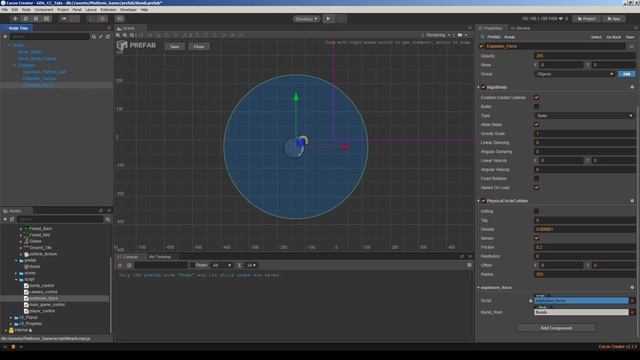The width and height of the screenshot is (640, 360).
Task: Toggle Enabled Contact Listener checkbox
Action: pos(537,98)
